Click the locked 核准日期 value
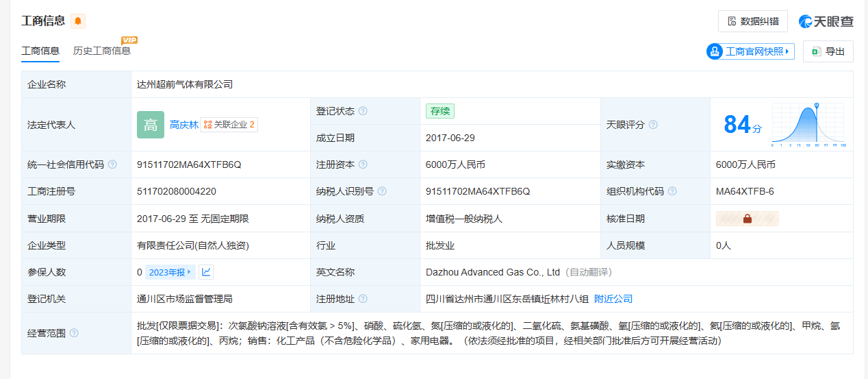The width and height of the screenshot is (868, 379). [x=747, y=219]
